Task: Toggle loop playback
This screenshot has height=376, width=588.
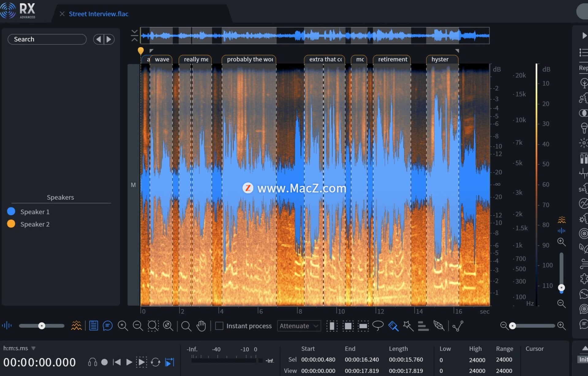Action: [156, 362]
